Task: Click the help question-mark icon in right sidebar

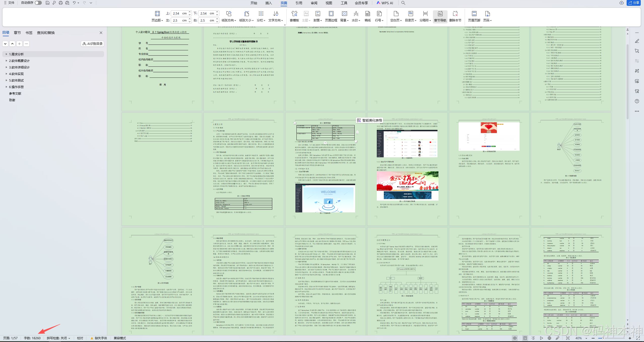Action: tap(637, 101)
